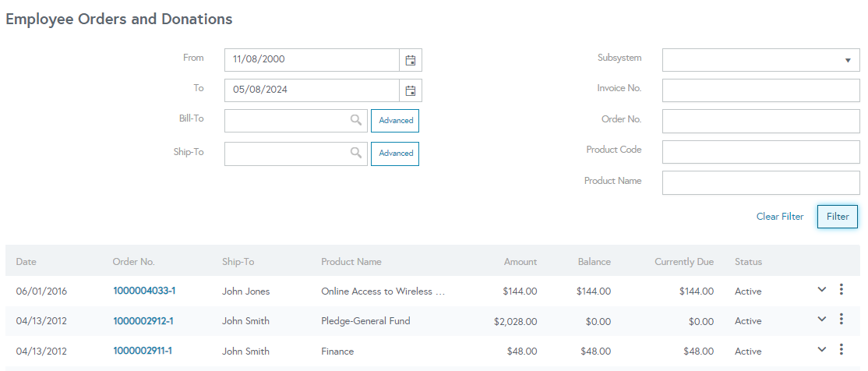868x371 pixels.
Task: Click the Clear Filter link
Action: click(779, 217)
